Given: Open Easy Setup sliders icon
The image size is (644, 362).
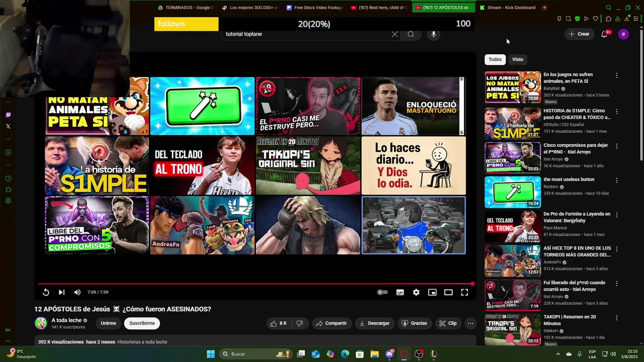Looking at the screenshot, I should (635, 19).
